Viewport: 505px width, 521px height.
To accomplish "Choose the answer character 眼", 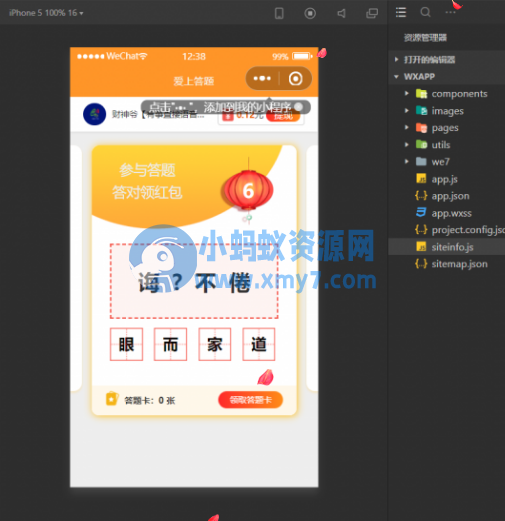I will [x=126, y=344].
